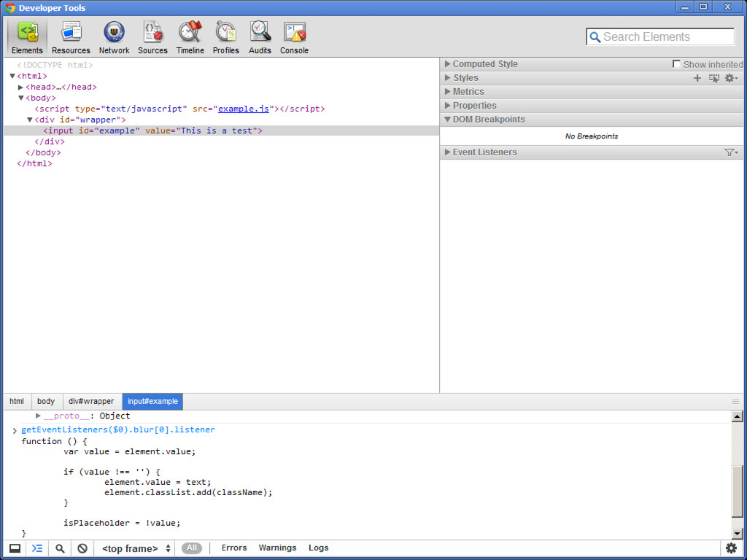Select the script tag row
Screen dimensions: 747x560
[179, 109]
